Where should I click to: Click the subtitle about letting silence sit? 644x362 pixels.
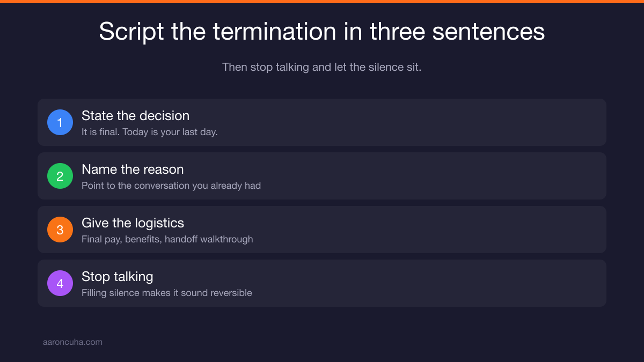click(322, 68)
